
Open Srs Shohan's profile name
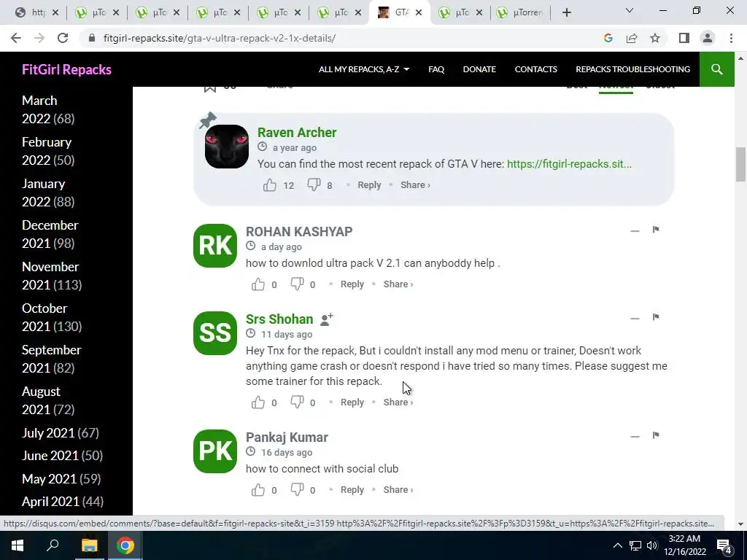pyautogui.click(x=279, y=319)
